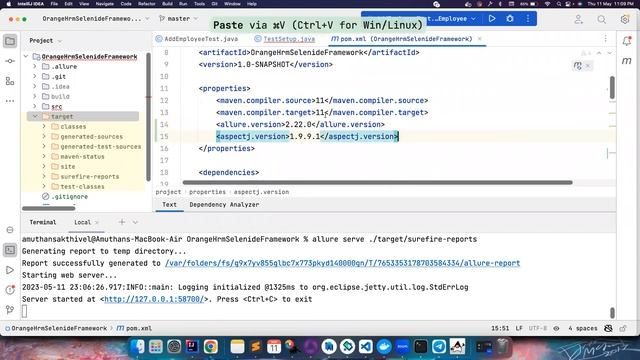Open Maven tool window
The width and height of the screenshot is (640, 360).
pyautogui.click(x=627, y=61)
